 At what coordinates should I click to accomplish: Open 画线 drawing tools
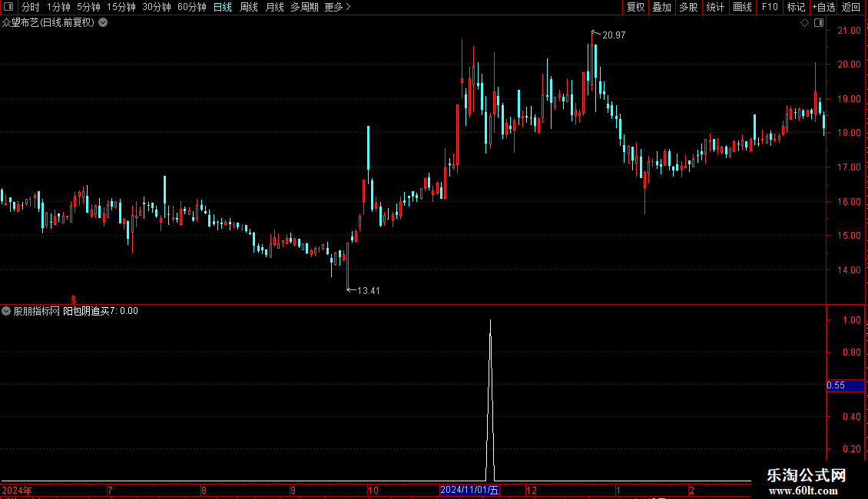[x=742, y=7]
